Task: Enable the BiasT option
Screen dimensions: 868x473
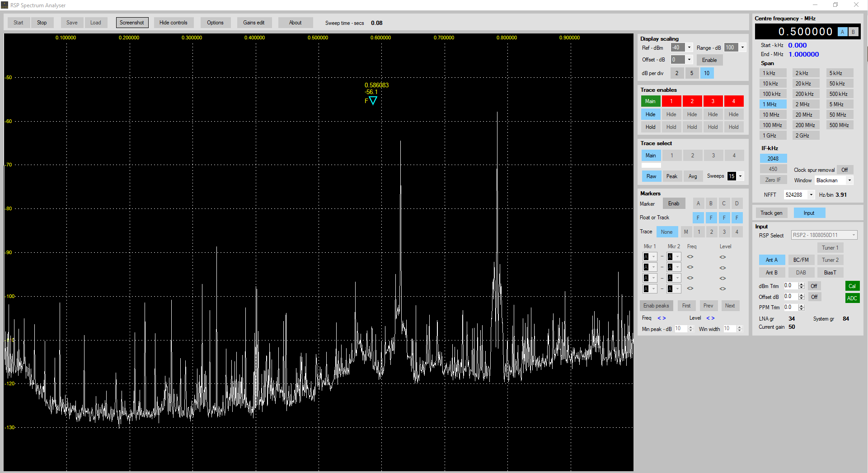Action: (830, 273)
